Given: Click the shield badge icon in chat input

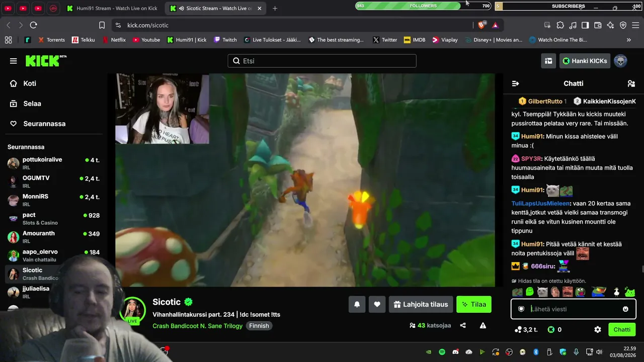Looking at the screenshot, I should point(522,309).
